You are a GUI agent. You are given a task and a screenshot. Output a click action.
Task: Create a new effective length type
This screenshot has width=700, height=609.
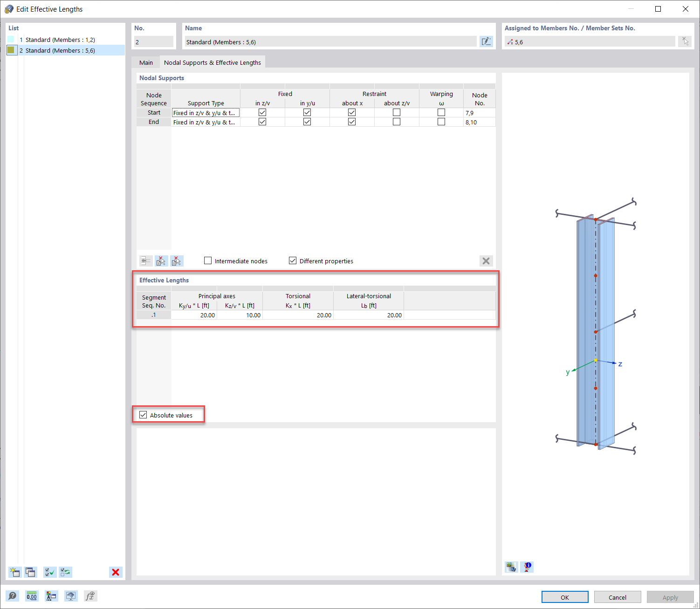point(14,572)
